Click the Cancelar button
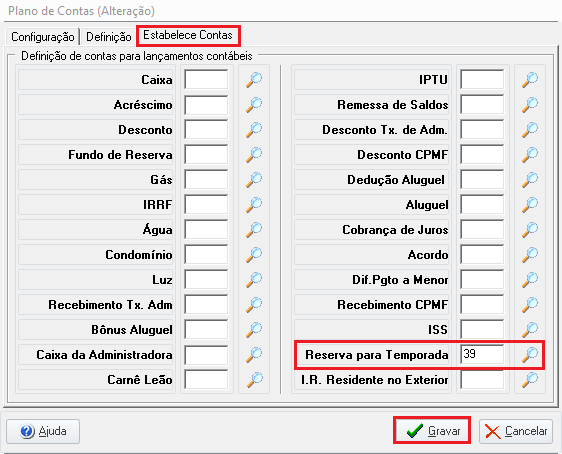Image resolution: width=562 pixels, height=454 pixels. (516, 431)
